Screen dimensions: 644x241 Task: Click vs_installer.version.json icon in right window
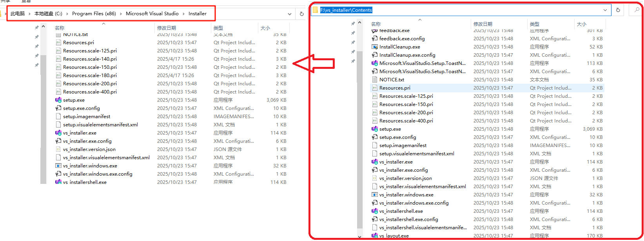point(375,178)
